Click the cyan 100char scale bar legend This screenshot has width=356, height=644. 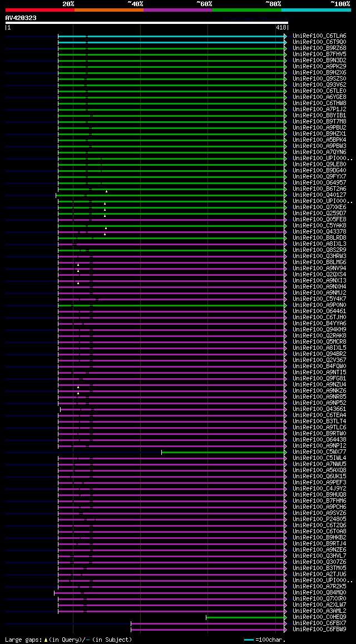[x=249, y=640]
